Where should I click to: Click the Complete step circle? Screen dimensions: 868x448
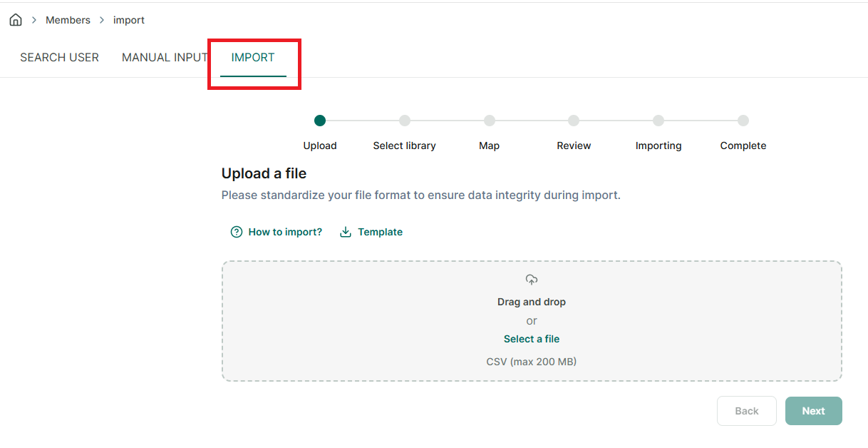coord(743,121)
